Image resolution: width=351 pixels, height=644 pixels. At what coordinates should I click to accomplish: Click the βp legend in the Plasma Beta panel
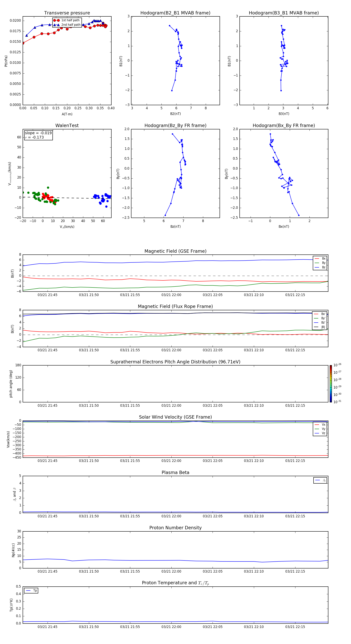click(x=320, y=480)
